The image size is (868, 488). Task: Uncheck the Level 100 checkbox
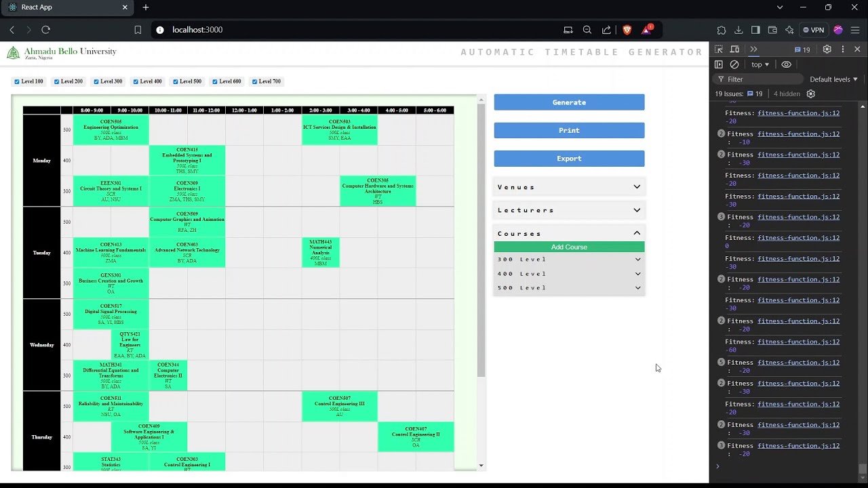point(17,81)
